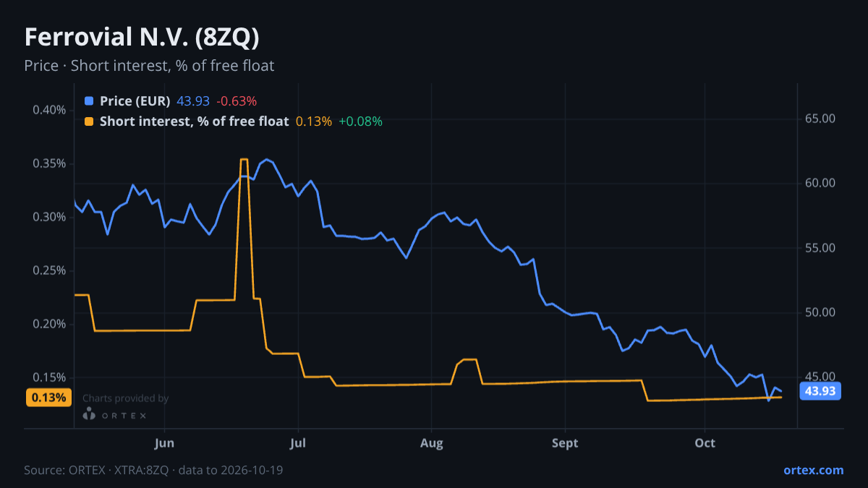Click the Ferrovial N.V. (8ZQ) chart title
Screen dimensions: 868x488
[142, 37]
